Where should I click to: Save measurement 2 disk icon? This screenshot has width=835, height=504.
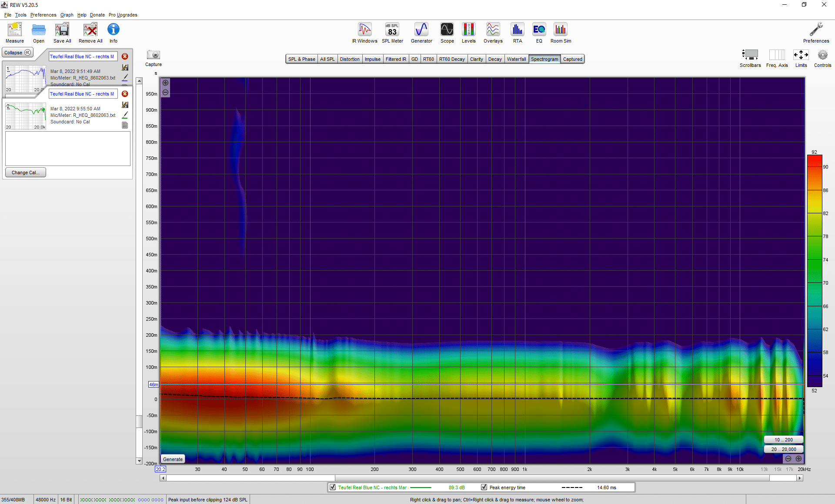tap(125, 105)
